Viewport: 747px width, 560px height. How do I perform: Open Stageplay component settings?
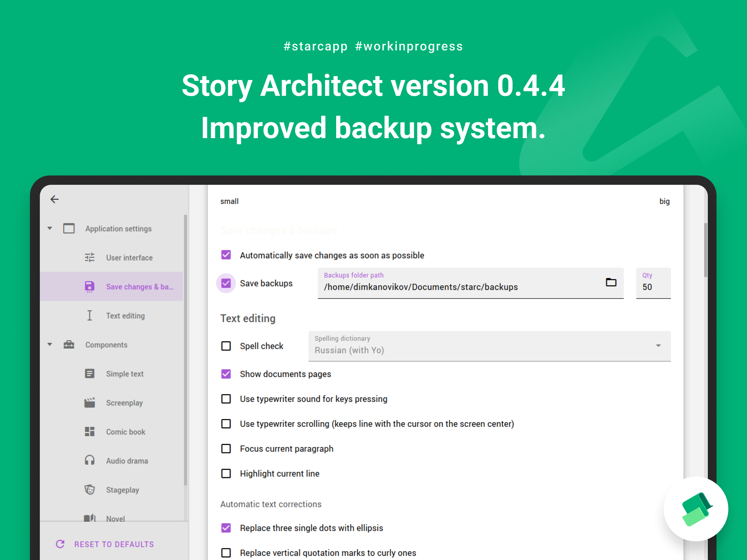pos(111,490)
